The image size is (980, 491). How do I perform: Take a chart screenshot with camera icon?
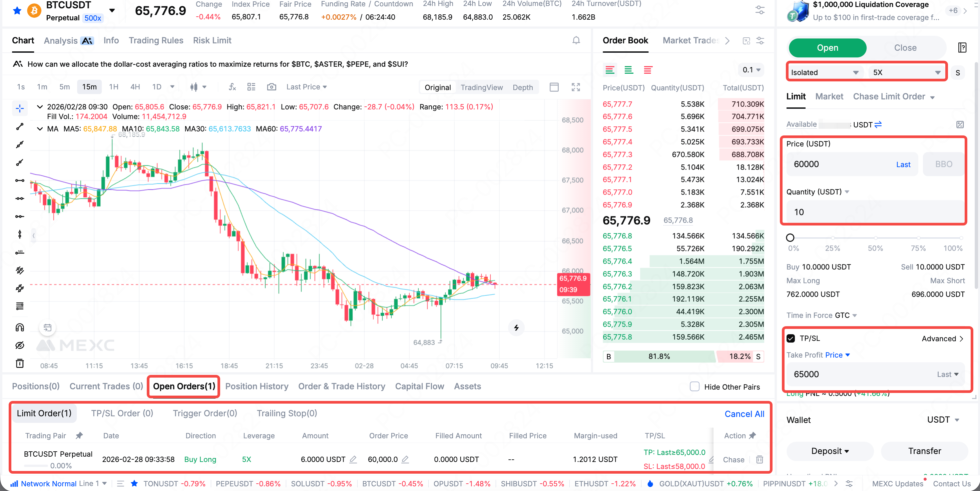[271, 87]
